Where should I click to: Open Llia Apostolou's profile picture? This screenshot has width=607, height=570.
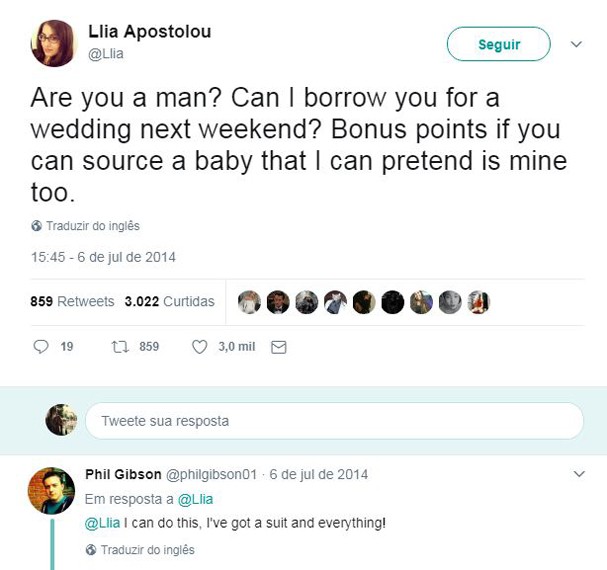(x=52, y=43)
